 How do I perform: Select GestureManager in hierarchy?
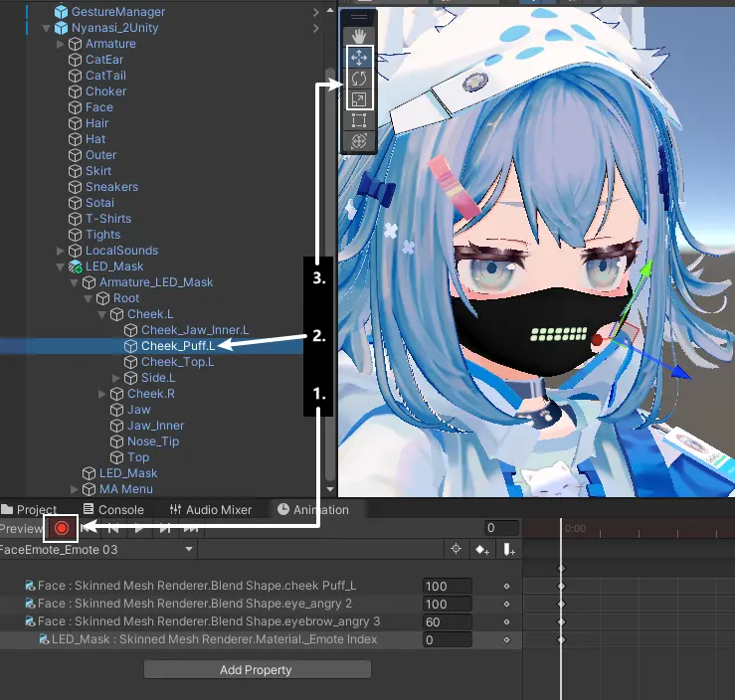118,12
